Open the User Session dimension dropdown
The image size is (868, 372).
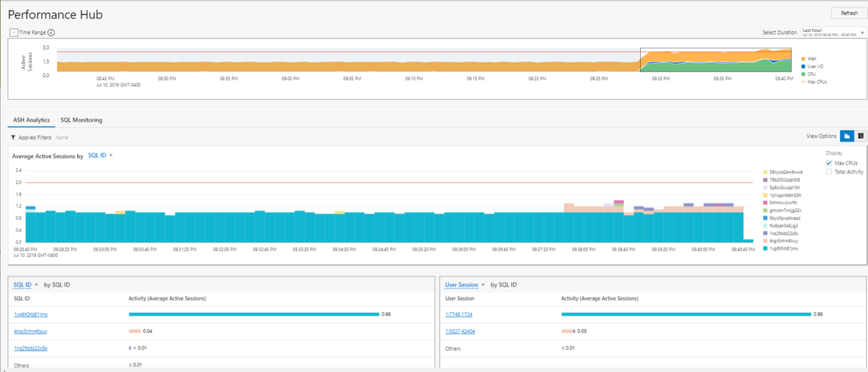coord(465,285)
